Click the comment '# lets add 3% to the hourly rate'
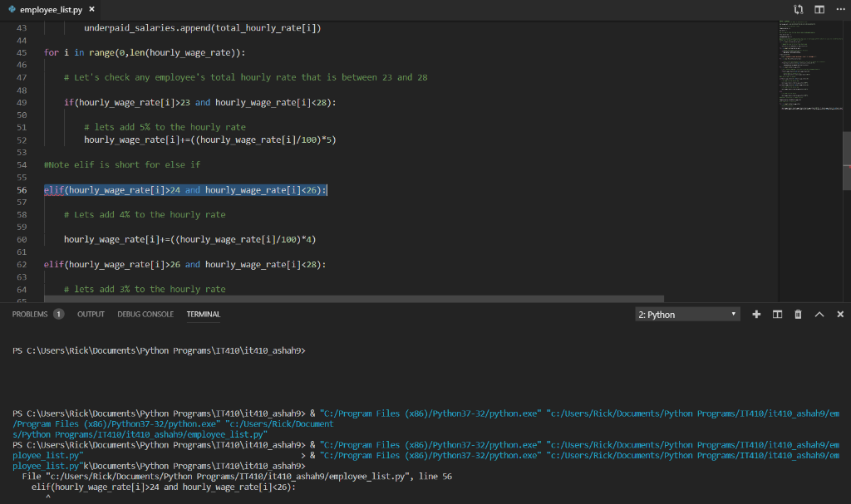 click(x=145, y=289)
